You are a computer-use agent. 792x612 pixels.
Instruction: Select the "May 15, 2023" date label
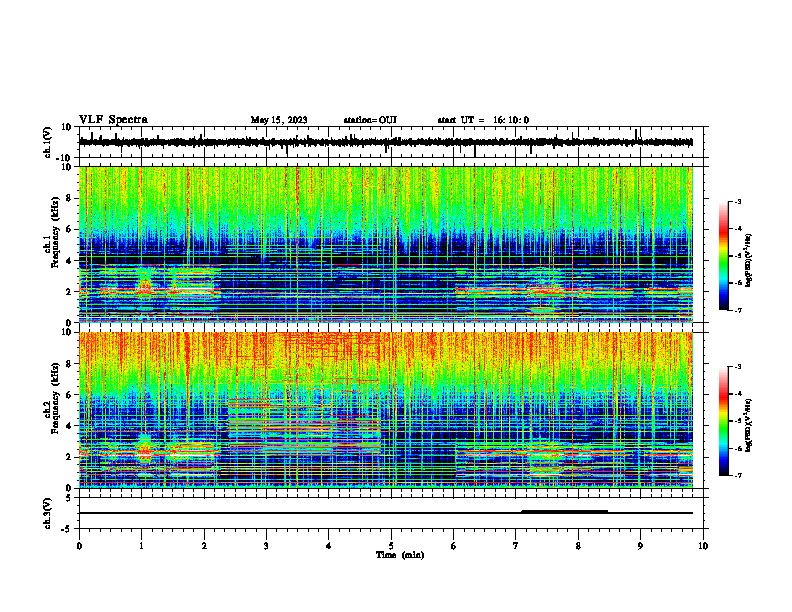[x=279, y=120]
